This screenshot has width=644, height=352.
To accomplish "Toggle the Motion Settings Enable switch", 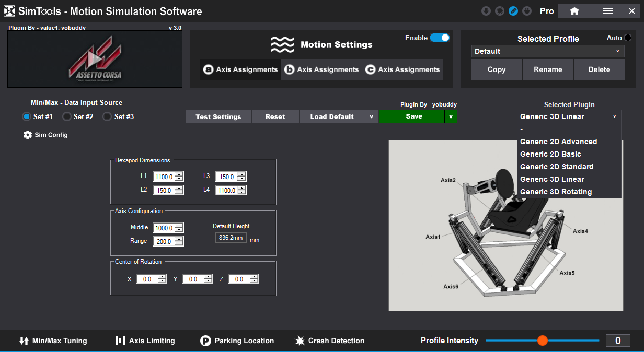I will 440,38.
